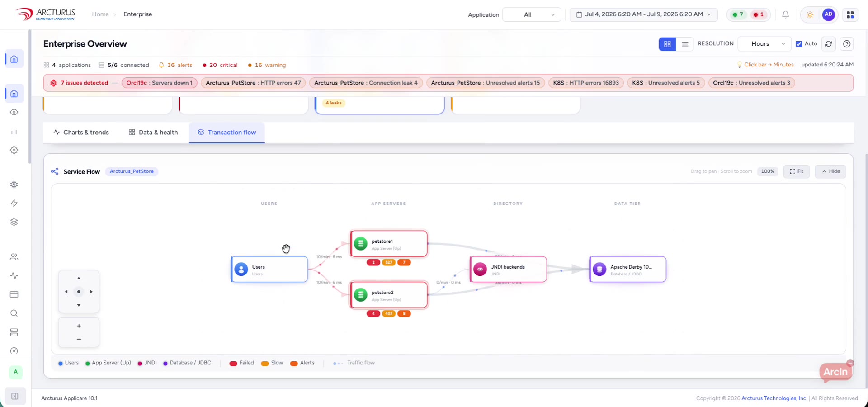Recenter the flow diagram center dot
This screenshot has height=407, width=868.
point(79,292)
